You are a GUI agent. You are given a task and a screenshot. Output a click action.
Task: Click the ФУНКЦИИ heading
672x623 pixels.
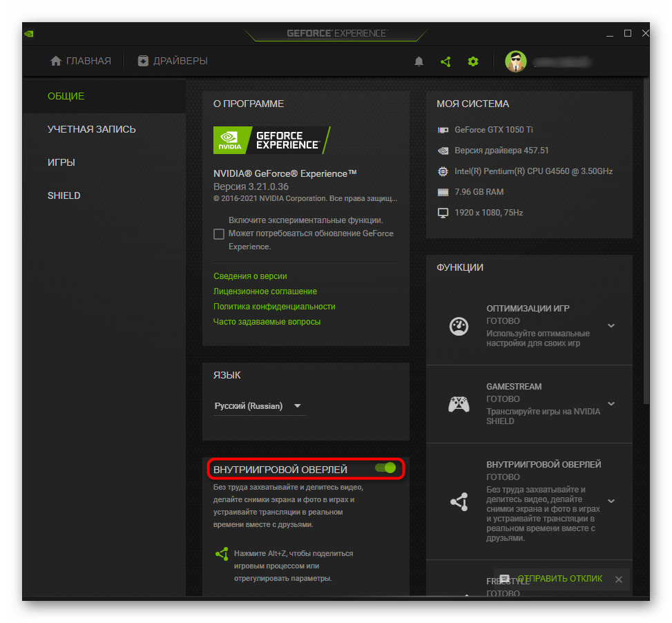(x=460, y=268)
